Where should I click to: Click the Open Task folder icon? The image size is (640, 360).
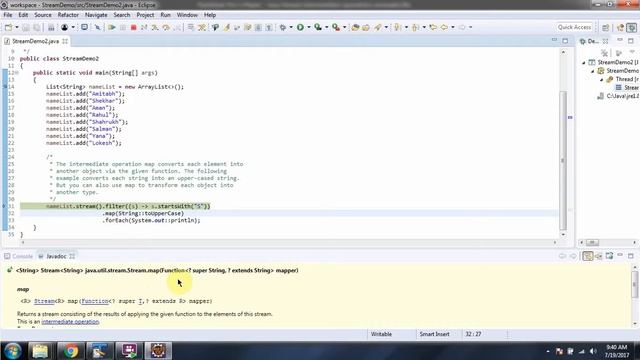point(366,27)
